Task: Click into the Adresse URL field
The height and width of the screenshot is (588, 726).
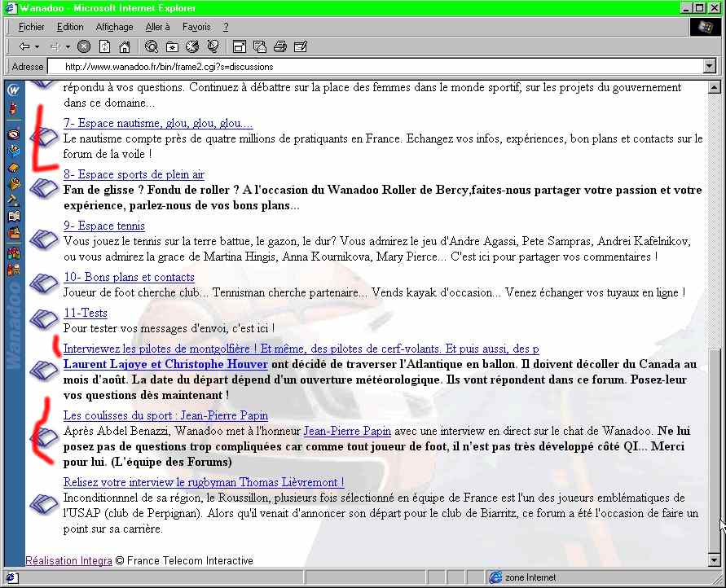Action: tap(375, 67)
